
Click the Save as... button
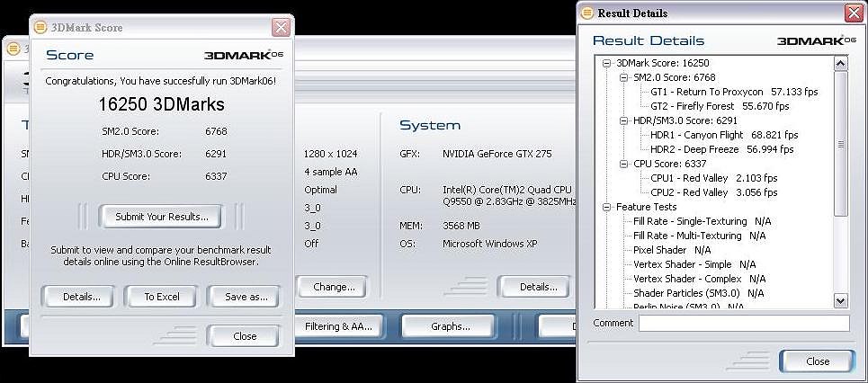click(x=244, y=297)
